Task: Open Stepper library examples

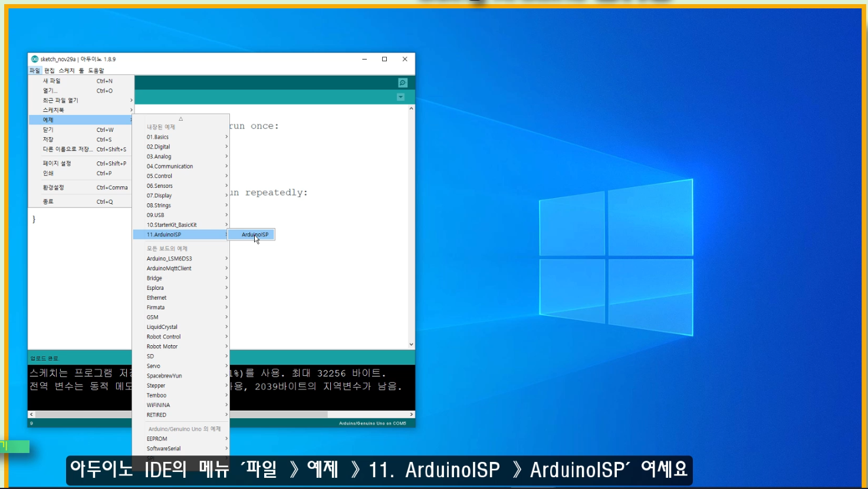Action: tap(181, 385)
